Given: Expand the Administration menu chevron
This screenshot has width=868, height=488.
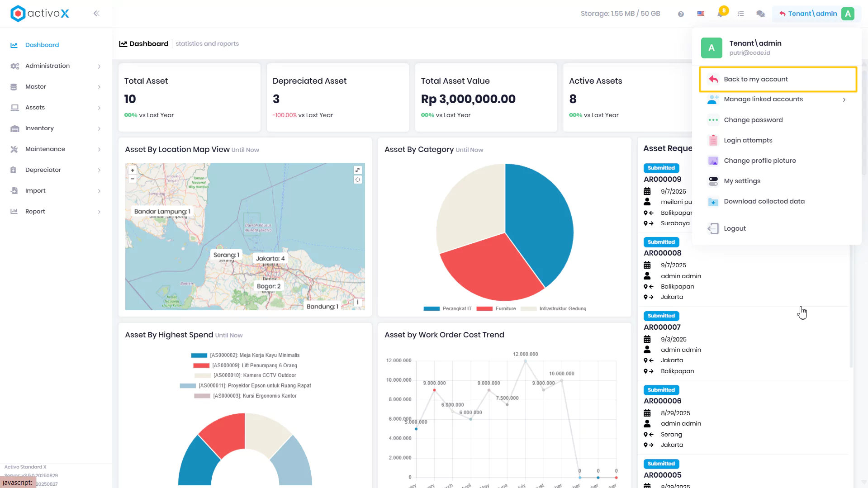Looking at the screenshot, I should point(99,66).
